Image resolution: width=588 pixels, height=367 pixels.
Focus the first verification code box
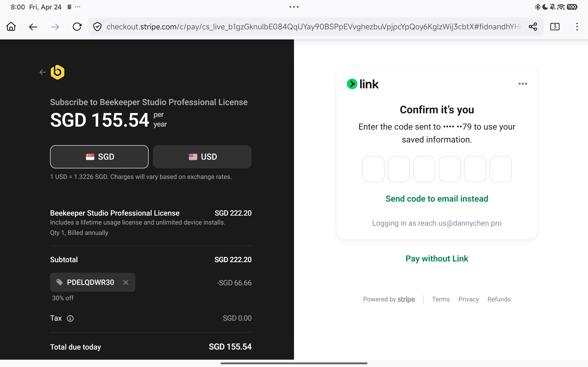(373, 169)
